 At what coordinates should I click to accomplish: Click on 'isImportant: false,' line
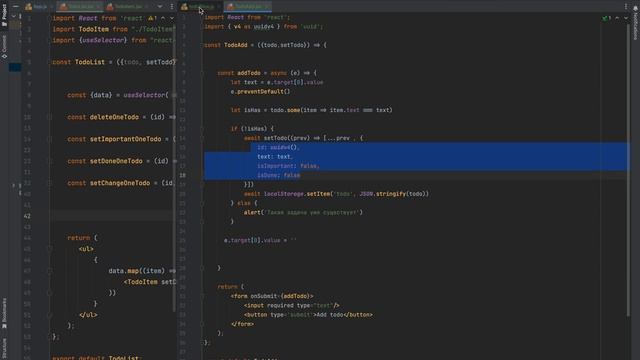(288, 166)
